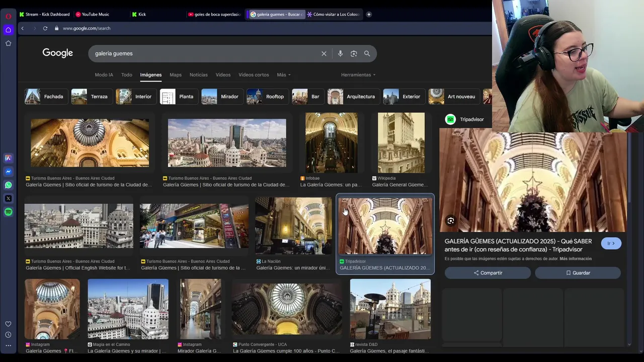
Task: Filter images by Terraza chip
Action: pos(92,97)
